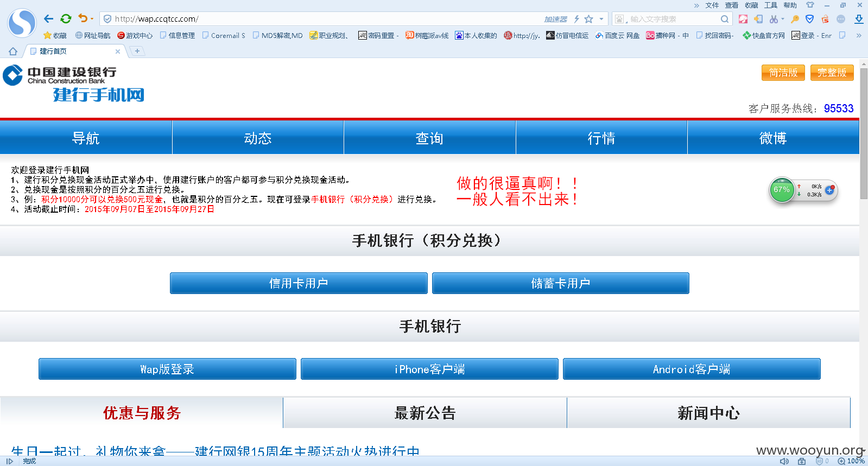Click the blue plus on the speed widget
Screen dimensions: 868x466
829,190
